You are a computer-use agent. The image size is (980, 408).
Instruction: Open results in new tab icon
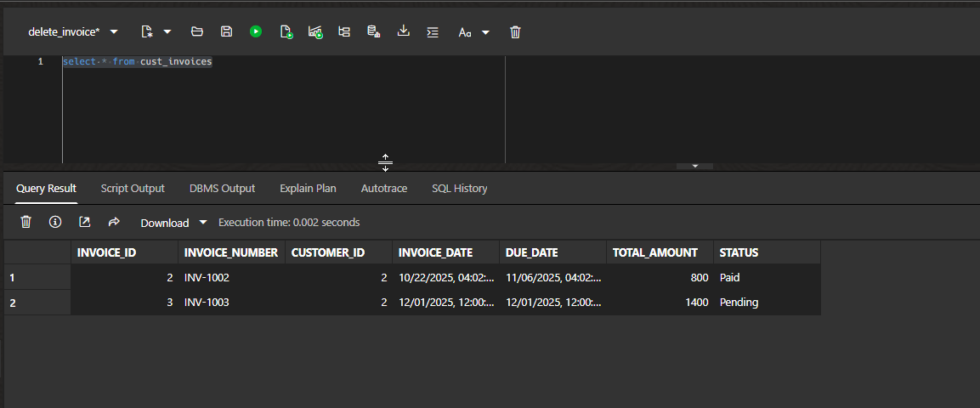(x=84, y=222)
